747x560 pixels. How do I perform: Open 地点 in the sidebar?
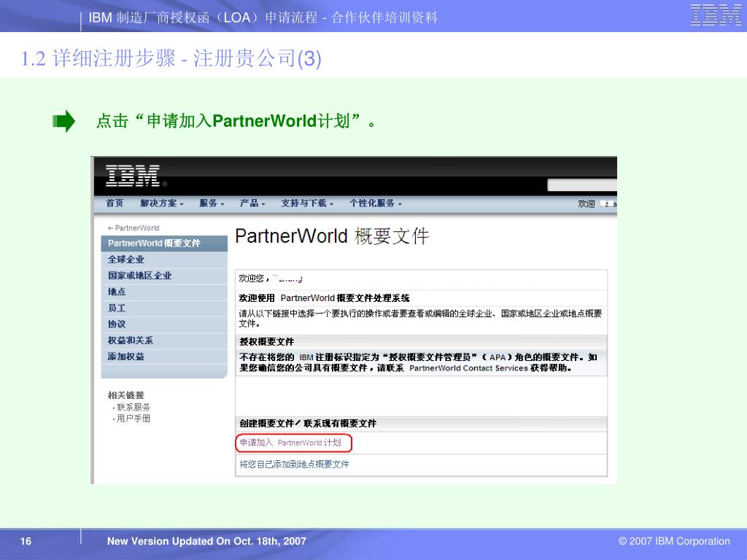164,292
